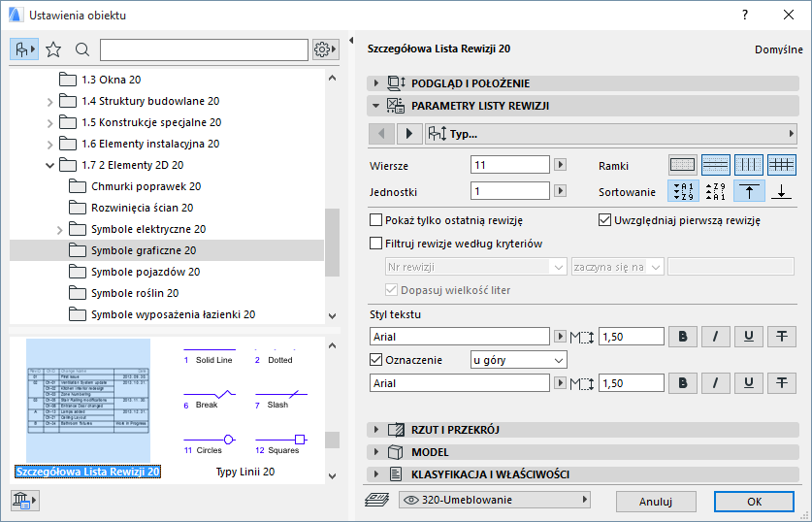
Task: Select the no-frames Ramki option
Action: (x=683, y=165)
